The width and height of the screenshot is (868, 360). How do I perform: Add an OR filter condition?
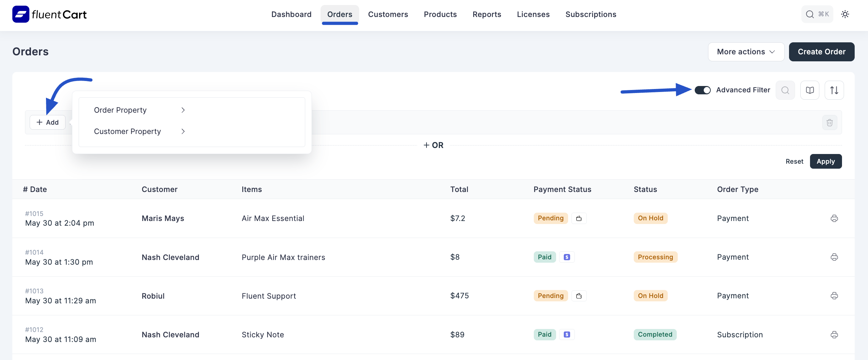click(433, 145)
